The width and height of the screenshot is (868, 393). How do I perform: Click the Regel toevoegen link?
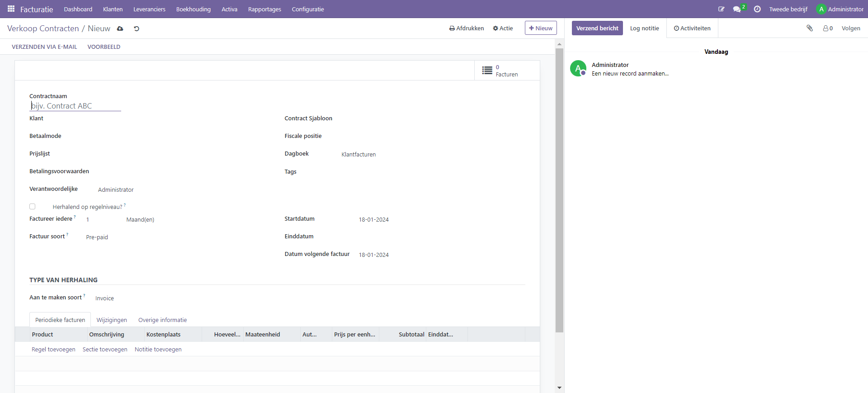pos(53,350)
